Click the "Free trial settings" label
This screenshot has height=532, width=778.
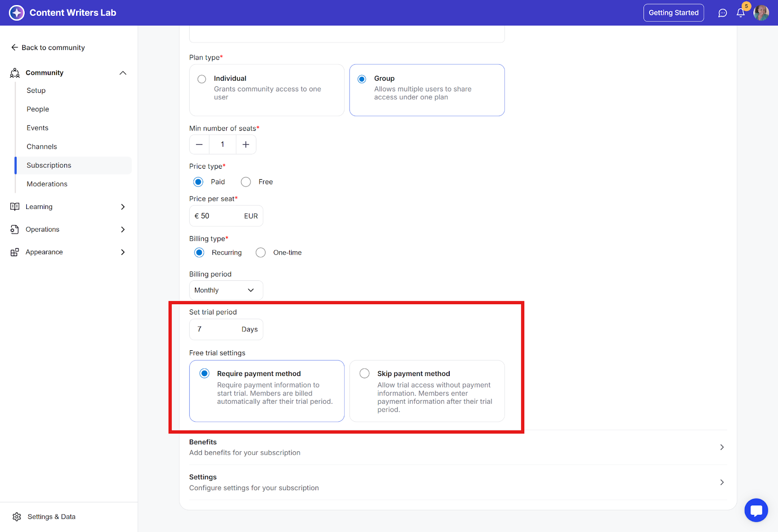click(217, 353)
